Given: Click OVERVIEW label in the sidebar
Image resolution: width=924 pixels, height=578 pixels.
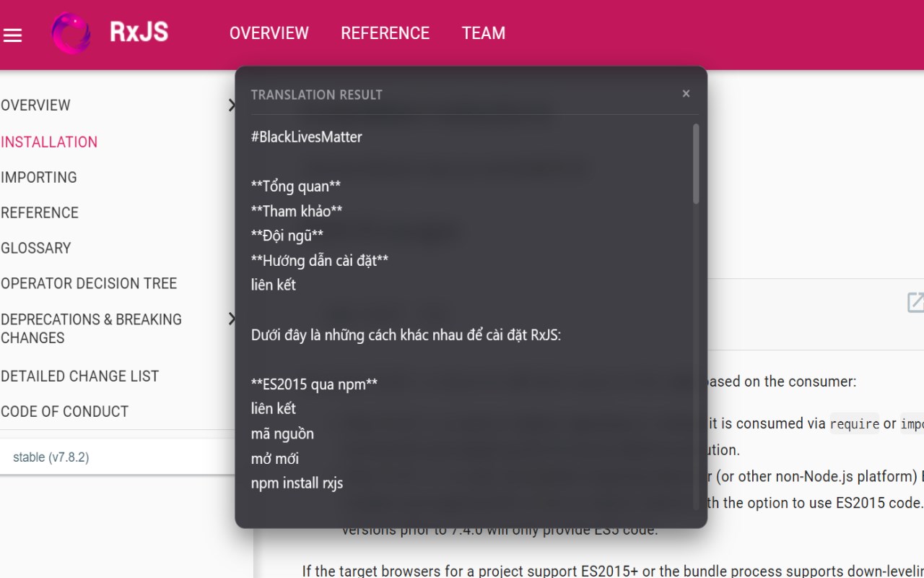Looking at the screenshot, I should 35,105.
